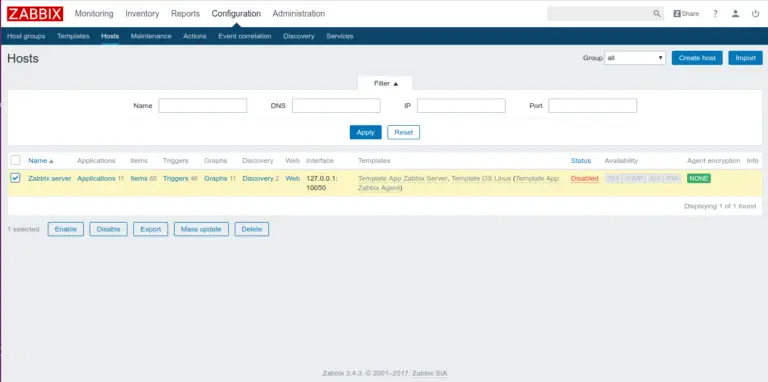Viewport: 768px width, 382px height.
Task: Go to Discovery submenu
Action: 299,36
